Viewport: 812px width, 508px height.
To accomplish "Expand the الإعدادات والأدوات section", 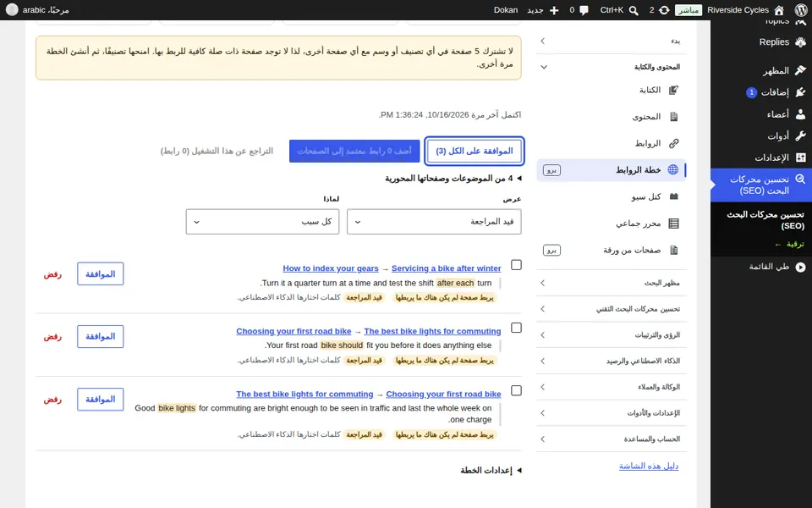I will pyautogui.click(x=611, y=413).
